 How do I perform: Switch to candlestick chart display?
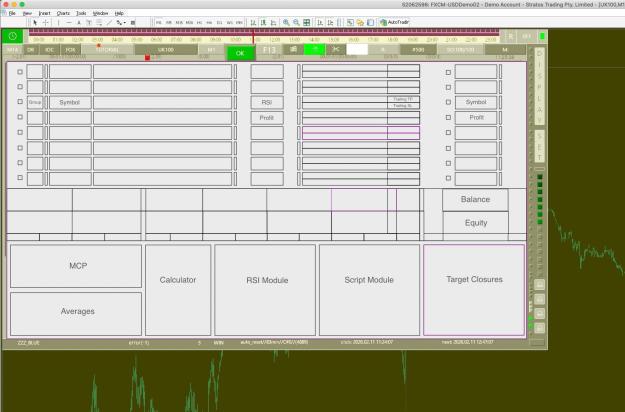[263, 23]
